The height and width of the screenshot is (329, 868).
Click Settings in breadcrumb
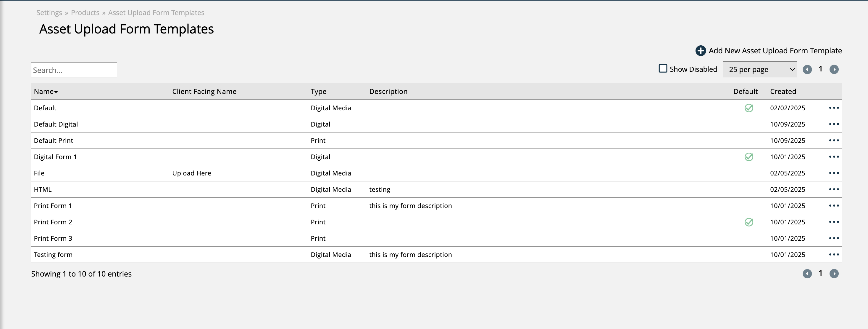[49, 13]
